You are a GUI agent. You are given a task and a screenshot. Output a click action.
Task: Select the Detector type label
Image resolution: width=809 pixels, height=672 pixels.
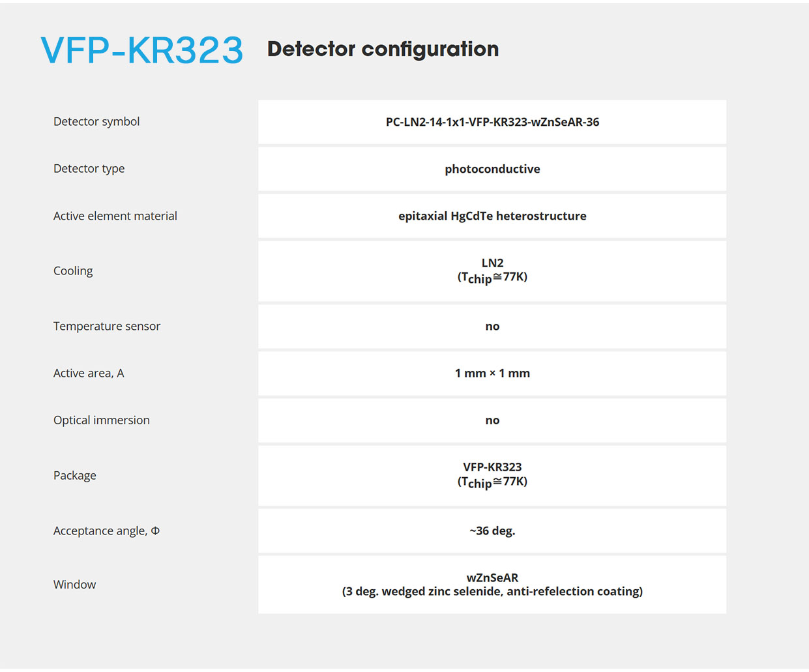click(89, 169)
